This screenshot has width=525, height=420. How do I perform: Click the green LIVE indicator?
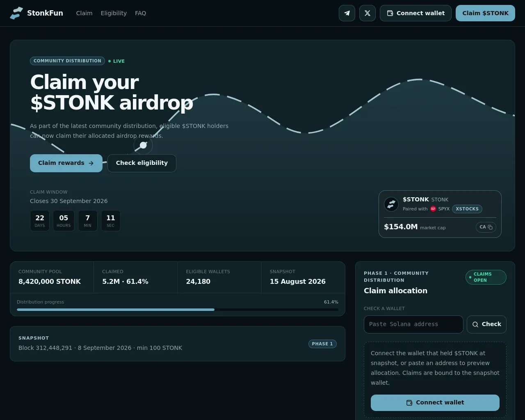tap(116, 61)
